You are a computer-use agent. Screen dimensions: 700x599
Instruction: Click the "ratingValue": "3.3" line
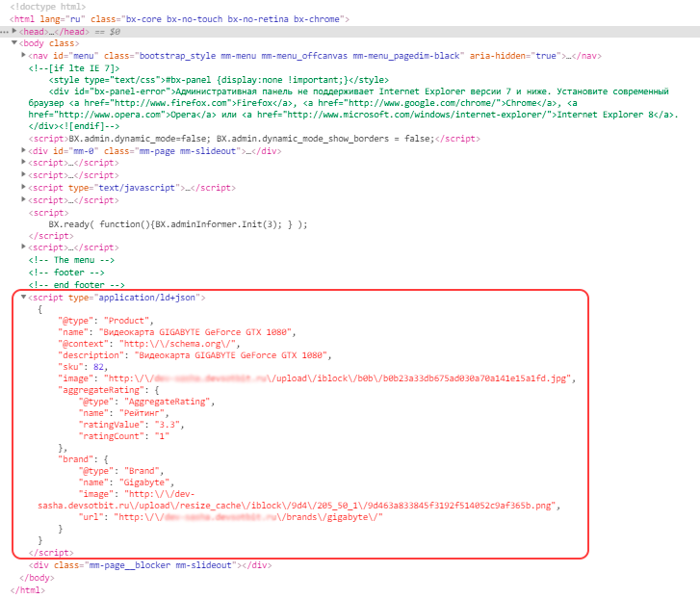click(x=131, y=425)
